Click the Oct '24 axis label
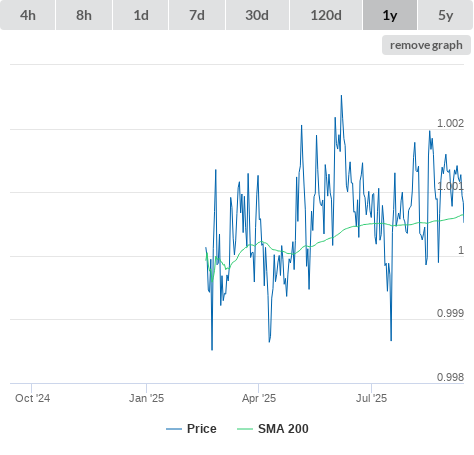474x455 pixels. pos(33,398)
